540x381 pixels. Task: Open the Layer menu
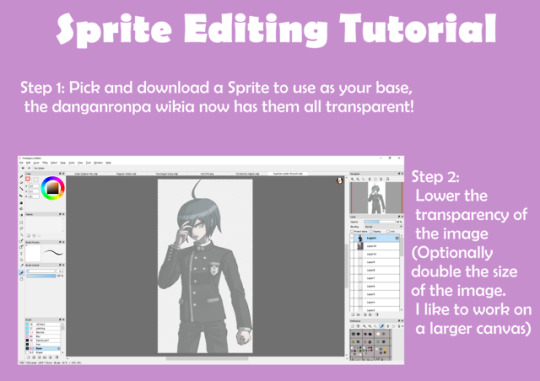point(36,163)
